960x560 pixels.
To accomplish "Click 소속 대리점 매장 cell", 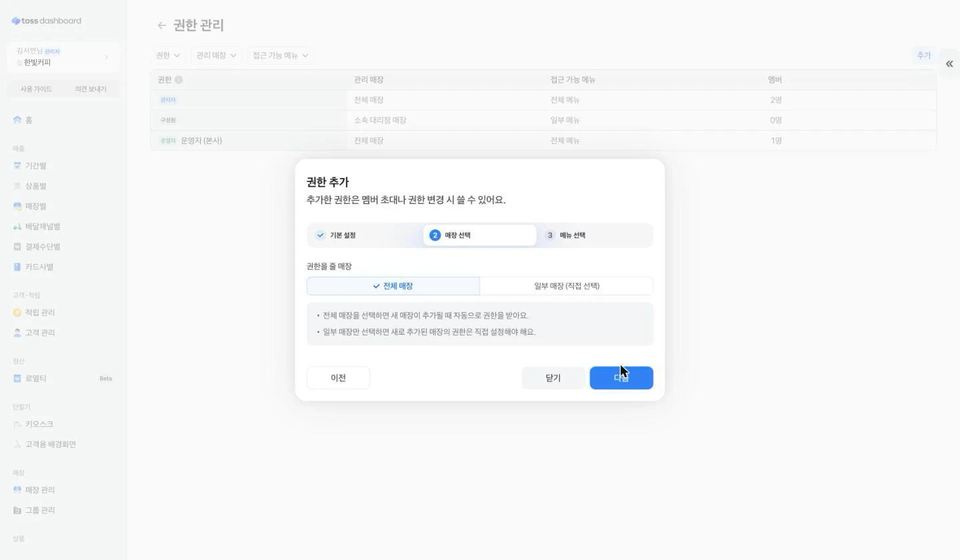I will (380, 121).
